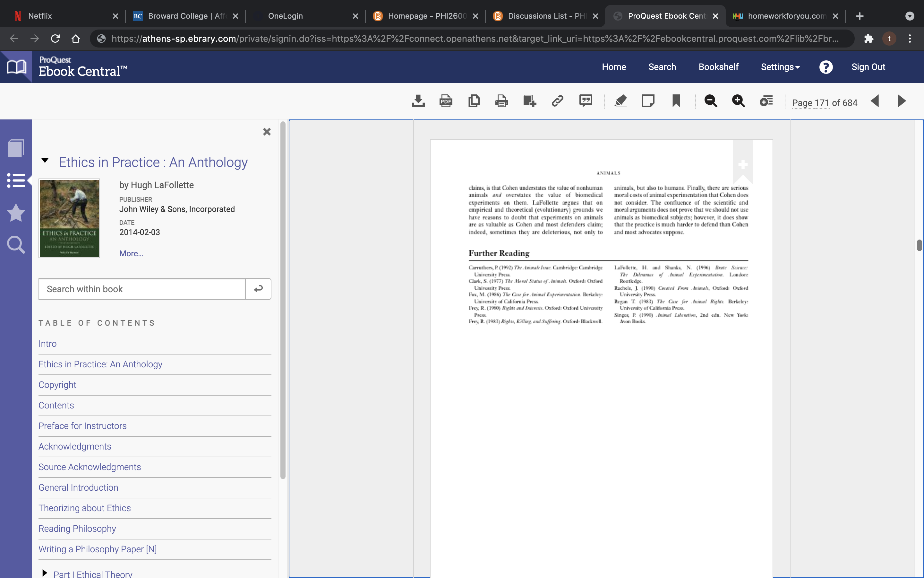Open the help question-mark icon
924x578 pixels.
(826, 67)
